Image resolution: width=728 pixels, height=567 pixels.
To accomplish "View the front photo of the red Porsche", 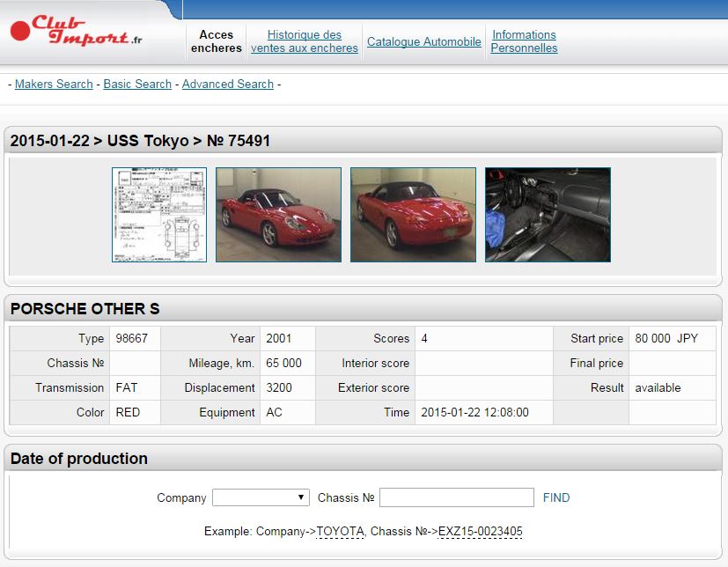I will click(278, 215).
